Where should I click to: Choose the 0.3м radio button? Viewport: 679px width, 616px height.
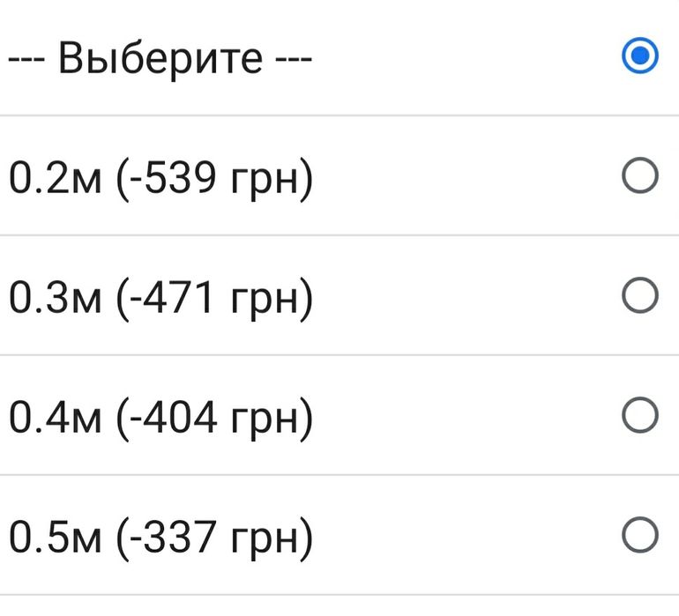coord(639,297)
